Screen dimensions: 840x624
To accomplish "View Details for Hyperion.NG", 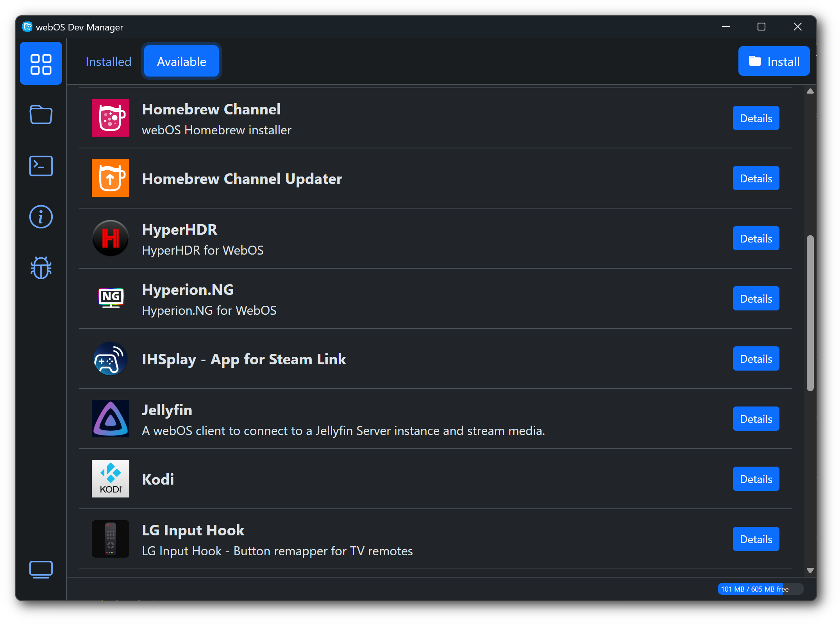I will [x=756, y=299].
